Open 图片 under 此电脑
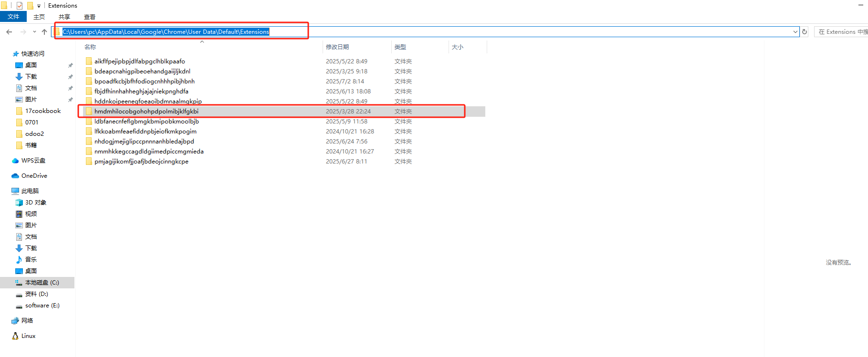Screen dimensions: 868x357 click(x=31, y=225)
